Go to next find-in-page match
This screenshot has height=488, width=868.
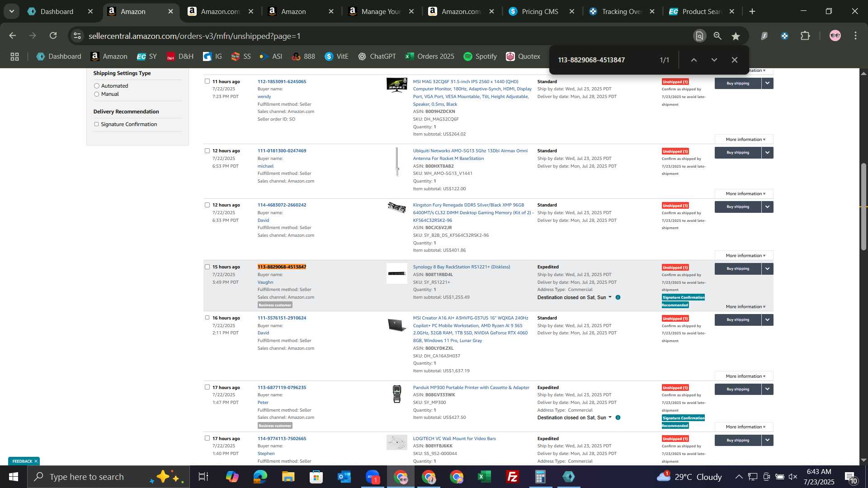pos(714,60)
